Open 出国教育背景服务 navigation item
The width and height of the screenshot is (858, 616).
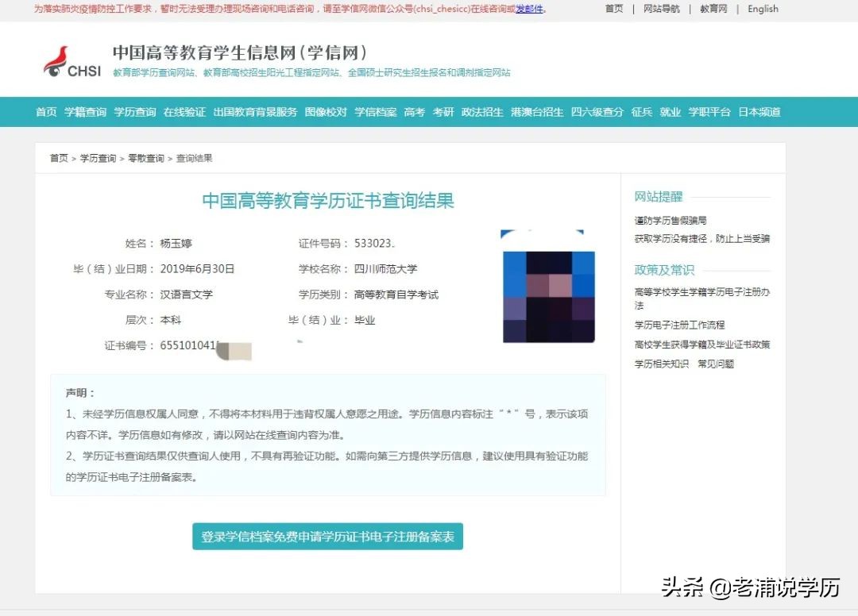pos(255,112)
